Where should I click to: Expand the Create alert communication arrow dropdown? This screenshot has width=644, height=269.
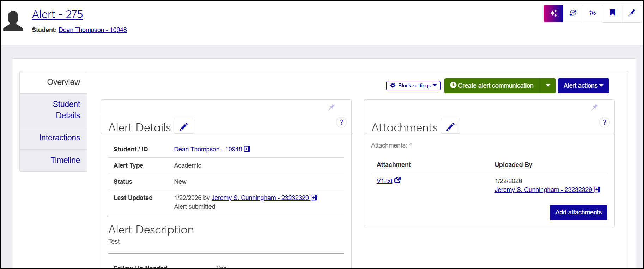pos(548,86)
